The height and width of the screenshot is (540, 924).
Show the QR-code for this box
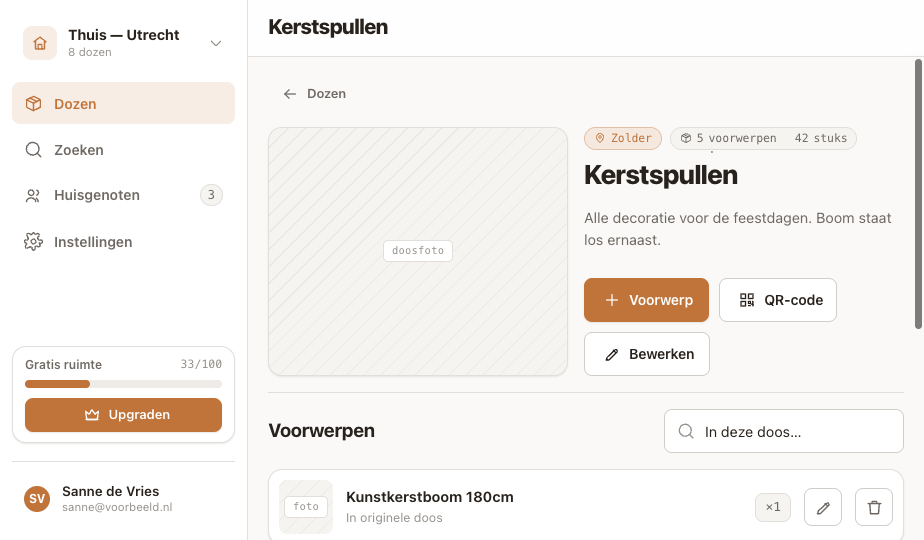coord(778,300)
